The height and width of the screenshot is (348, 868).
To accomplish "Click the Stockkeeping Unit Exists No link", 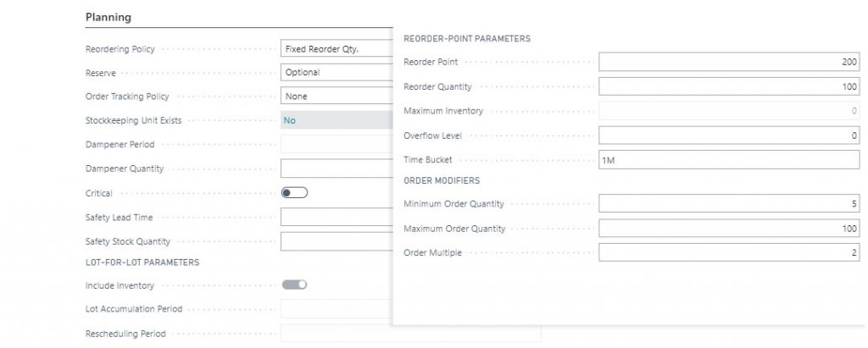I will point(290,120).
